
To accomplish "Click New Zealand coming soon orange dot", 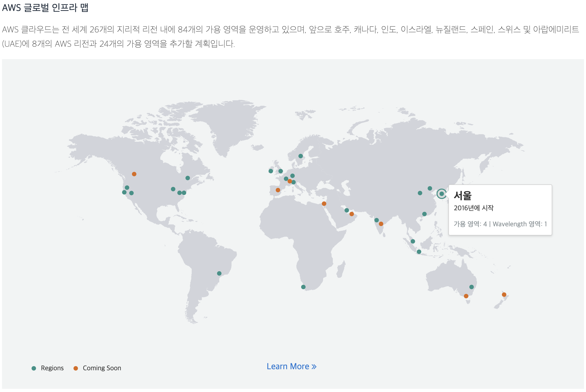I will pos(504,295).
